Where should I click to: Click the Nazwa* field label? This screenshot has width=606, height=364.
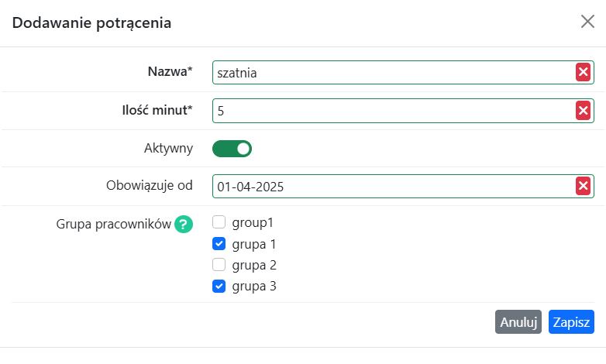point(170,72)
